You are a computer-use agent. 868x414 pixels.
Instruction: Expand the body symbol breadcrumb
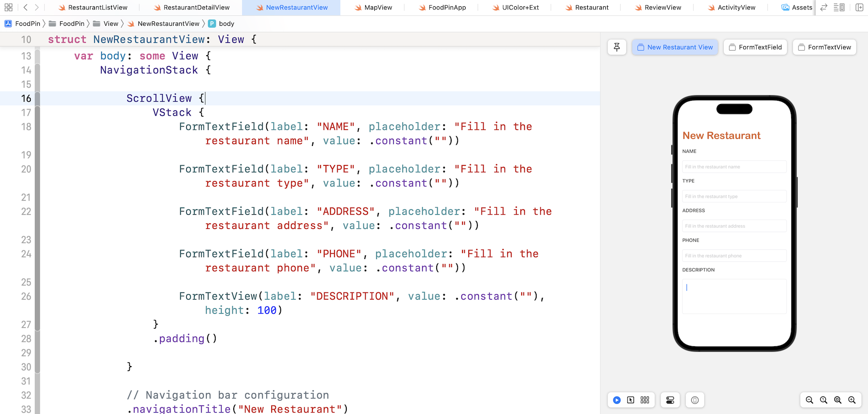226,24
